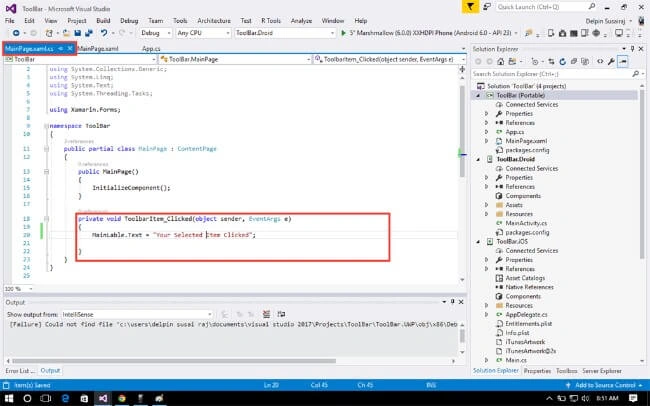Screen dimensions: 650x406
Task: Click the yellow notification filter flag icon
Action: click(470, 7)
